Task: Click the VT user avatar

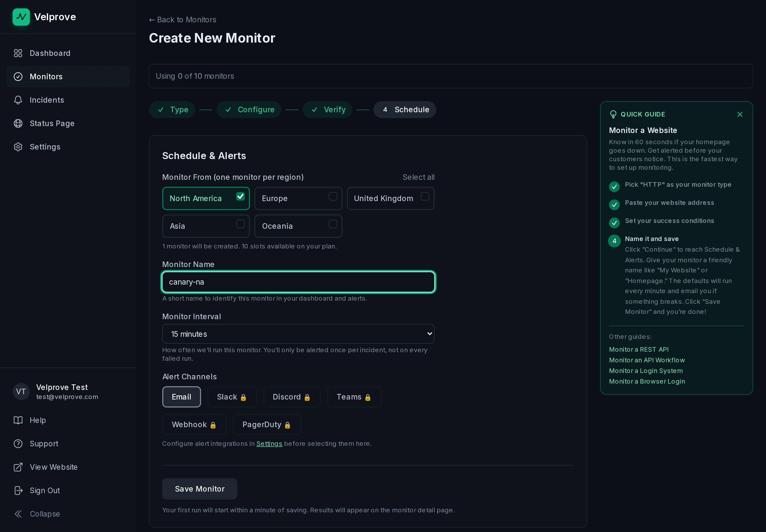Action: click(x=21, y=391)
